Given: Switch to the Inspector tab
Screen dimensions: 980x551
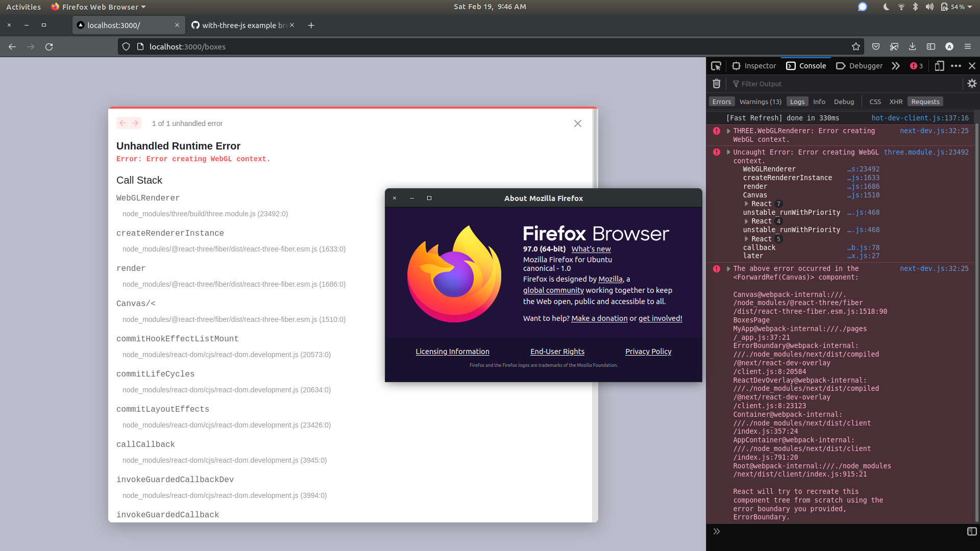Looking at the screenshot, I should point(754,66).
